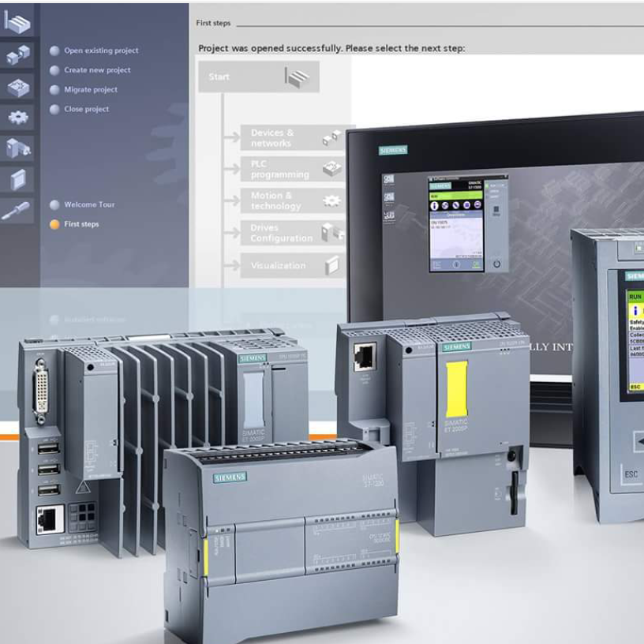Click the Start step button
Screen dimensions: 644x644
pos(259,77)
